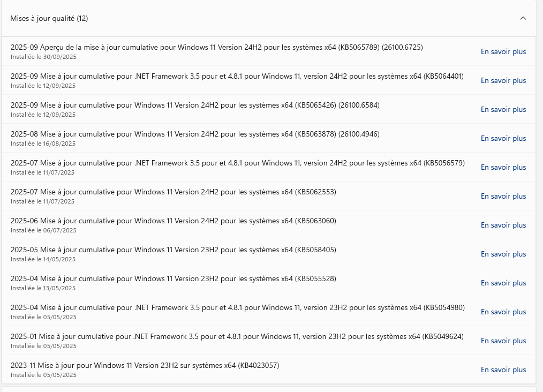Screen dimensions: 543x392
Task: Open the "En savoir plus" link for KB5058405
Action: [x=503, y=254]
